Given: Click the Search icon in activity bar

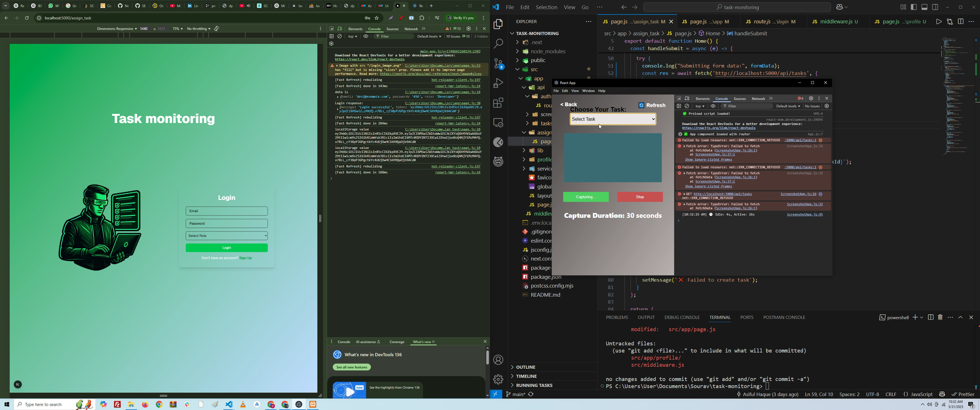Looking at the screenshot, I should pos(498,44).
